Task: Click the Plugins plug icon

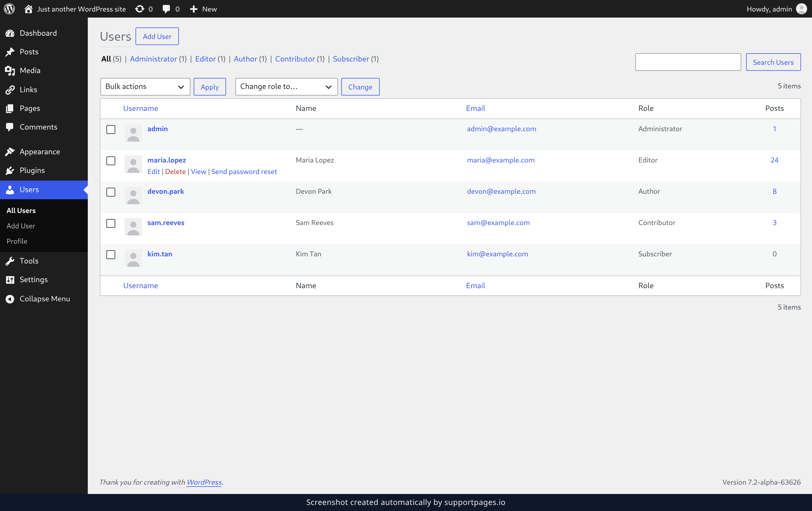Action: click(10, 170)
